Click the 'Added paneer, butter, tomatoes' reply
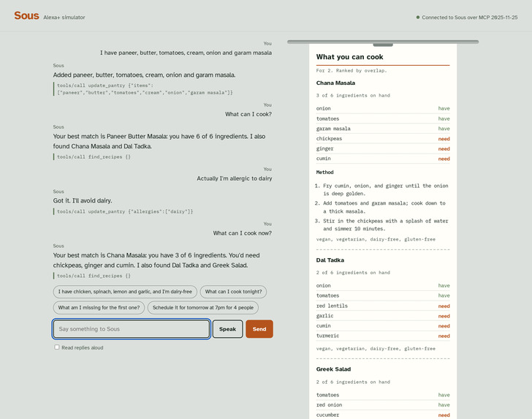 click(x=144, y=75)
